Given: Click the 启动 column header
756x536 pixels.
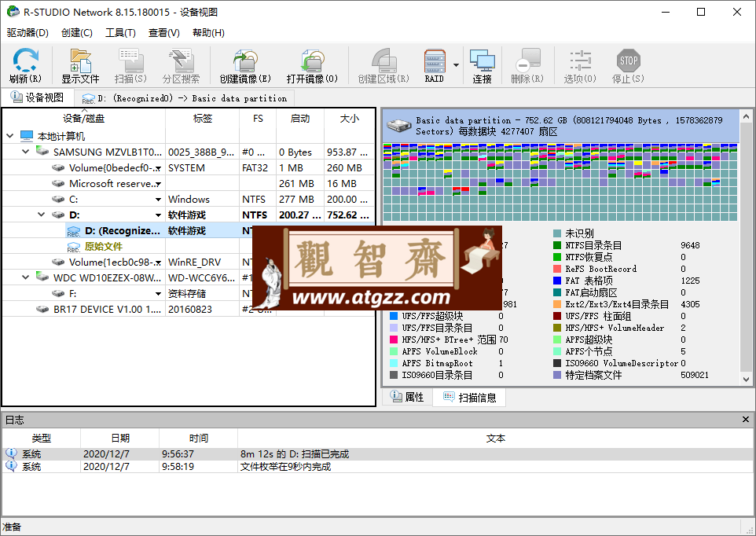Looking at the screenshot, I should (x=300, y=119).
